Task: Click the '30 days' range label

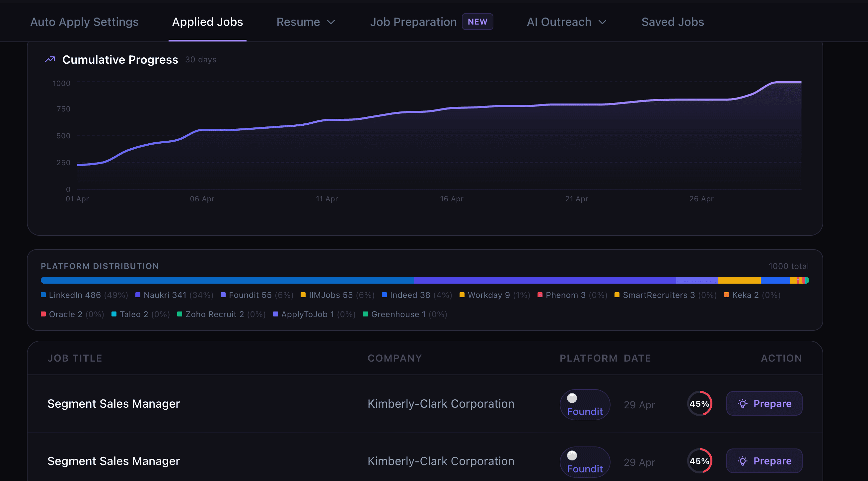Action: click(x=200, y=59)
